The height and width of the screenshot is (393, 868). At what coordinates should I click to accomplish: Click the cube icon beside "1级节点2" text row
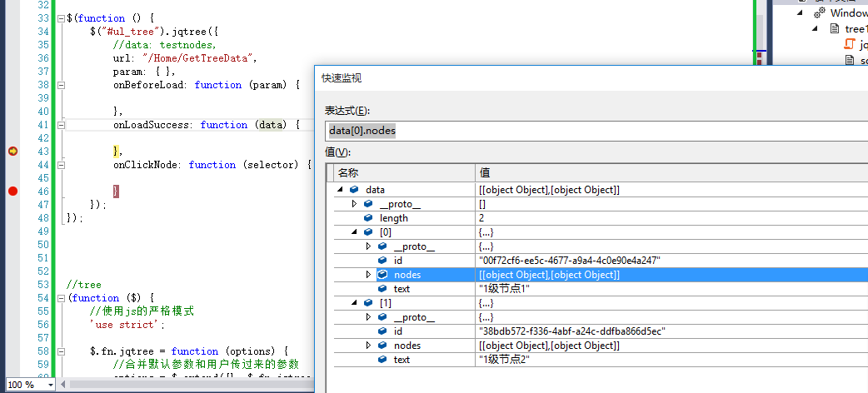(x=382, y=360)
